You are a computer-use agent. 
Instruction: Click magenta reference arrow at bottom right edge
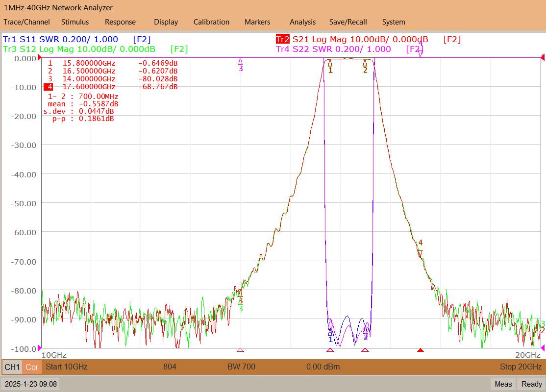[x=543, y=347]
